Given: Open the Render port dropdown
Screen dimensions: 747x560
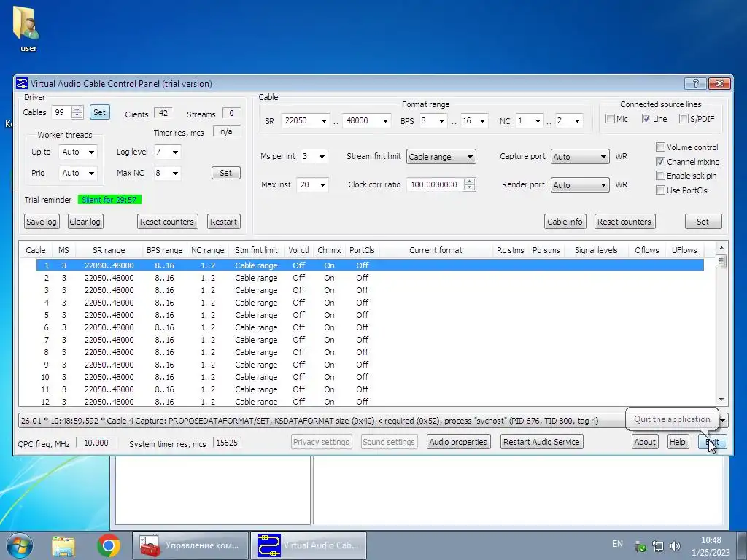Looking at the screenshot, I should pos(580,185).
